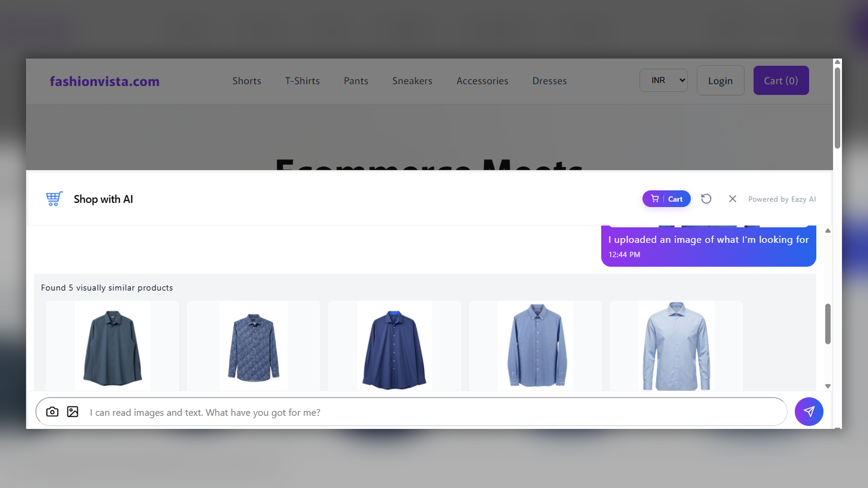
Task: Browse the Sneakers category
Action: pyautogui.click(x=412, y=81)
